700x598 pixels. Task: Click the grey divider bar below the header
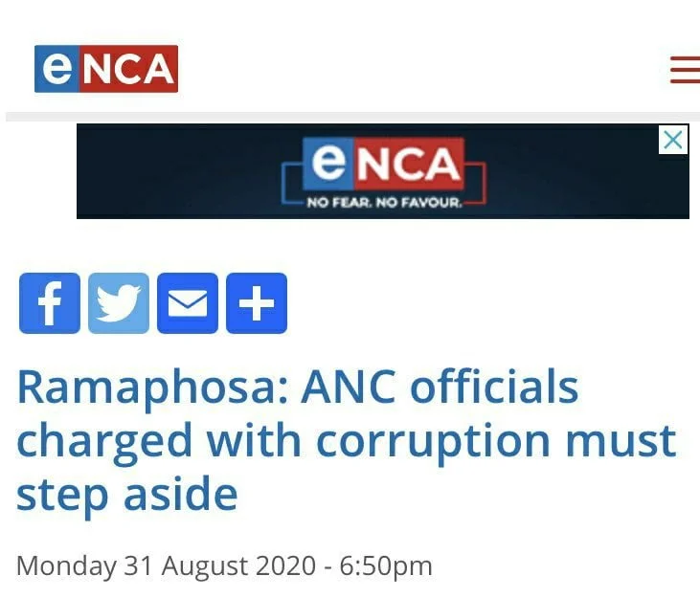coord(350,117)
